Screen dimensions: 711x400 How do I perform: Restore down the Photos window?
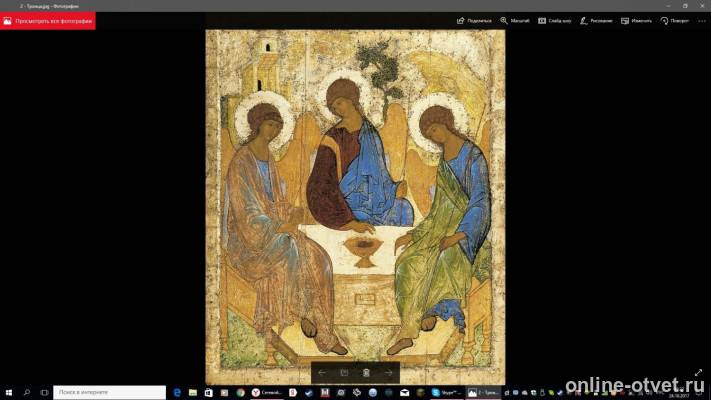[x=685, y=6]
